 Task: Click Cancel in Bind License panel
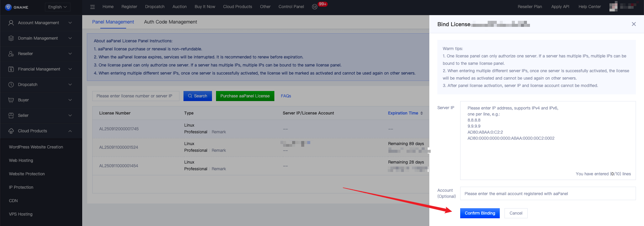[516, 213]
